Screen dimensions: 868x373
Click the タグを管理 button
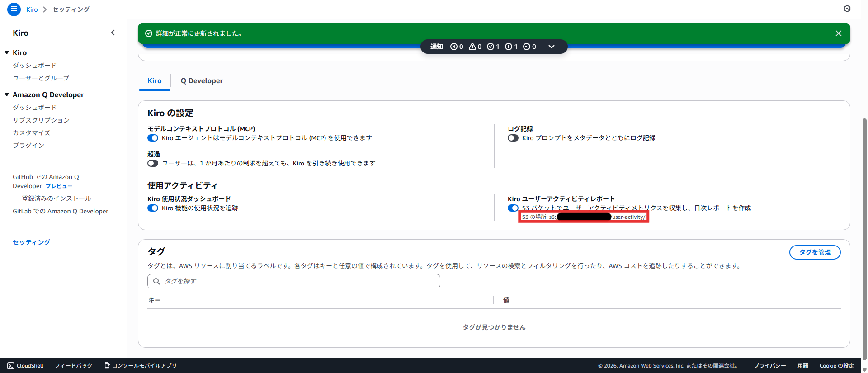click(815, 252)
